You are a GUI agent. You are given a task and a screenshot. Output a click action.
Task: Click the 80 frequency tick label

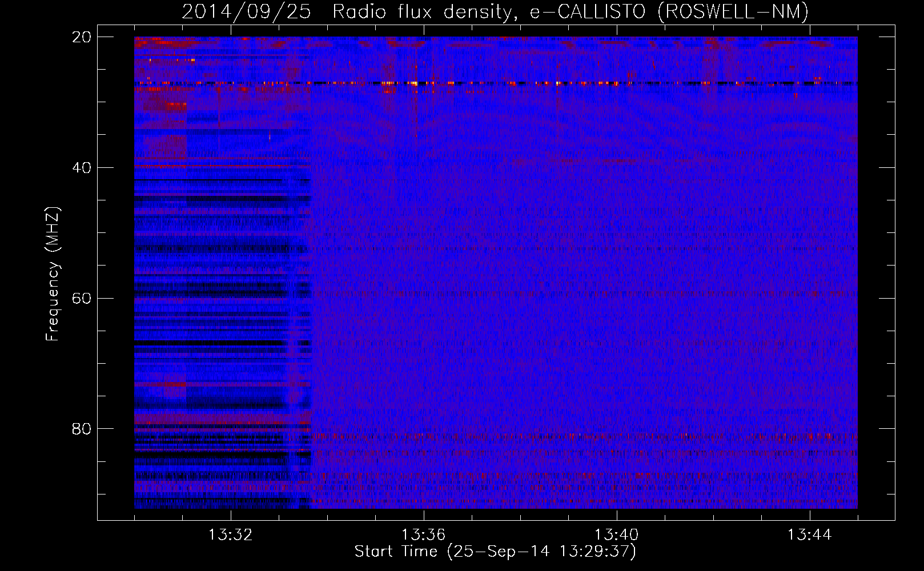(82, 429)
